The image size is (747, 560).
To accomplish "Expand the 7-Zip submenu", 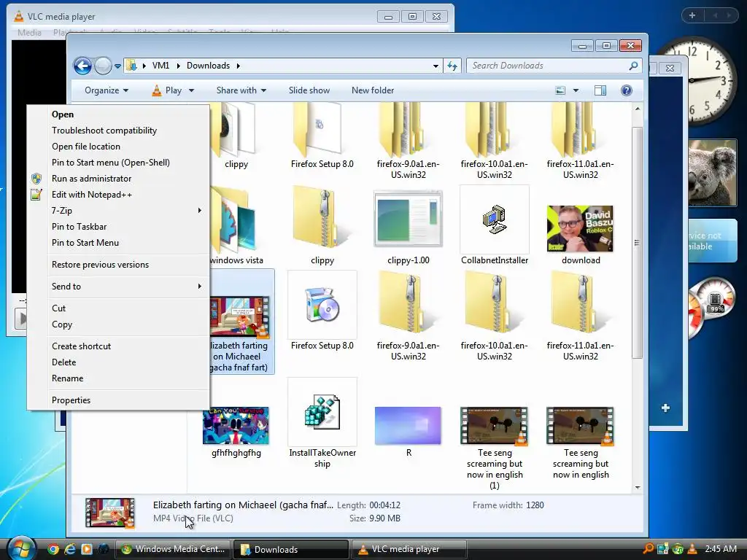I will click(x=118, y=211).
